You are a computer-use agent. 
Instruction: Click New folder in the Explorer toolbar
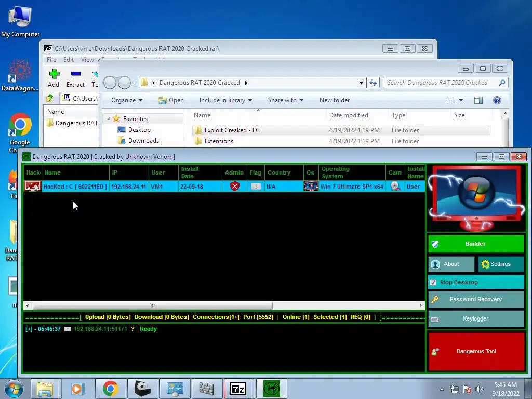(335, 100)
